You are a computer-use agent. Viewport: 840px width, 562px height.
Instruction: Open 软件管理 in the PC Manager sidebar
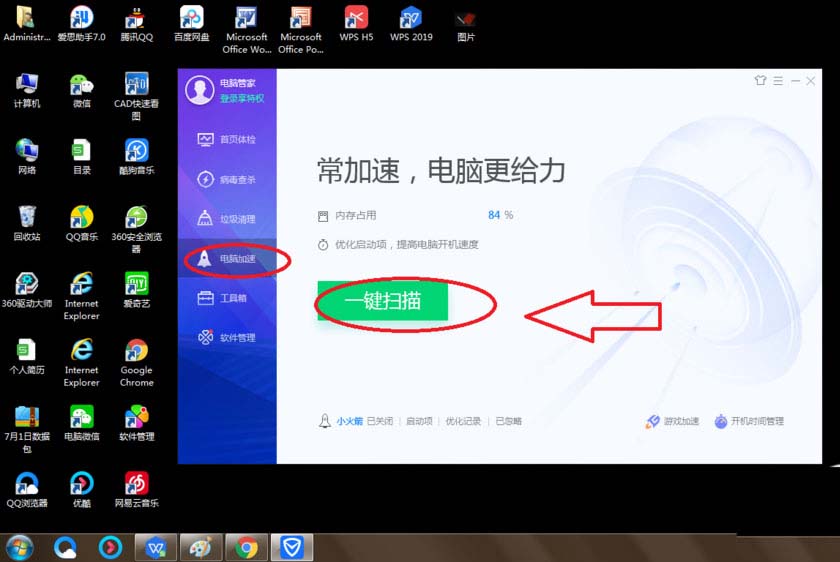coord(227,338)
